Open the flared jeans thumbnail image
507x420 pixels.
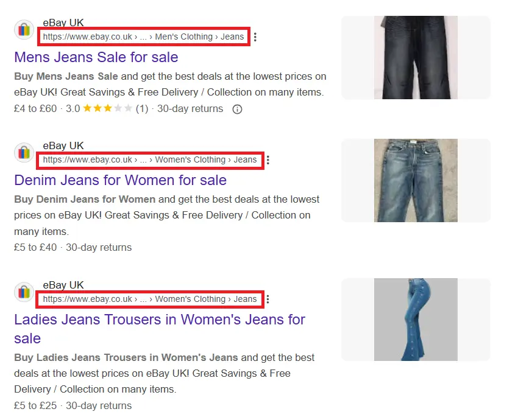click(416, 319)
